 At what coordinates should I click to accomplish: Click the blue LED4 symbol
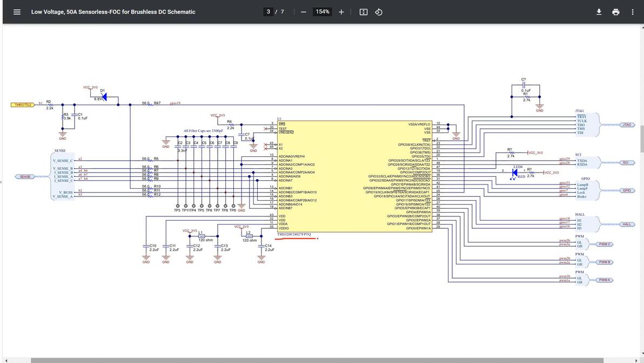(x=514, y=173)
